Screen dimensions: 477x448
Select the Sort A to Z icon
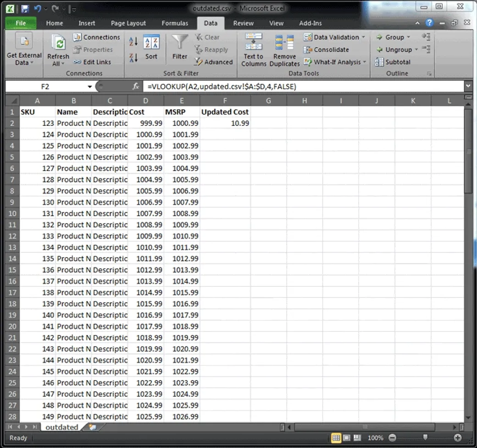(x=133, y=41)
